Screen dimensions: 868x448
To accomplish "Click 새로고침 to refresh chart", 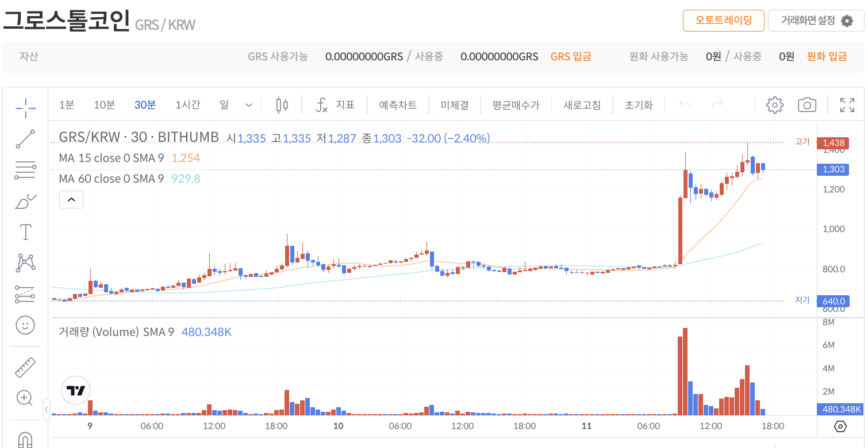I will click(x=582, y=105).
